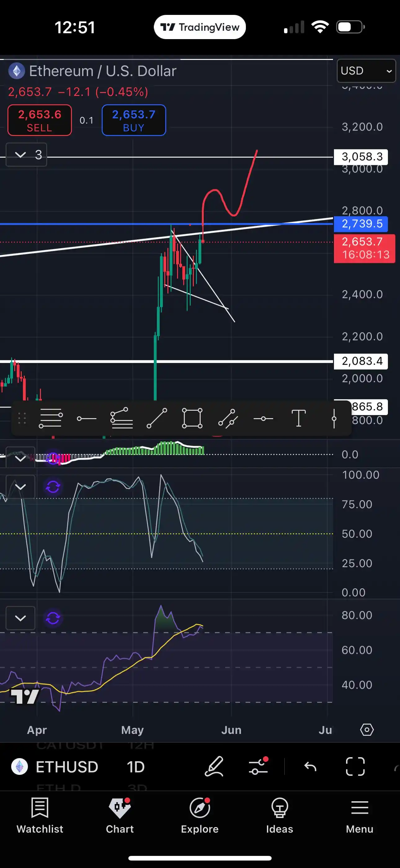Collapse the stochastic indicator pane chevron
The height and width of the screenshot is (868, 400).
coord(20,486)
